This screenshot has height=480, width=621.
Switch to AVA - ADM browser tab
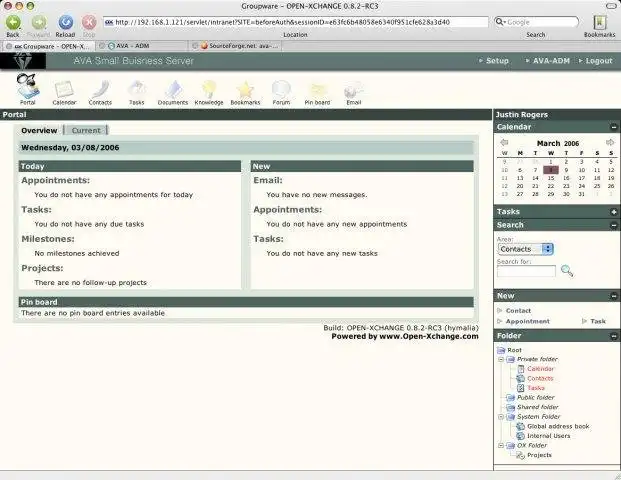point(143,46)
